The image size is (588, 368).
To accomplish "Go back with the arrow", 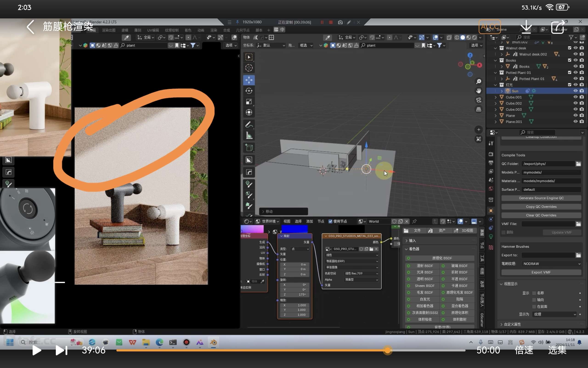I will (x=30, y=27).
